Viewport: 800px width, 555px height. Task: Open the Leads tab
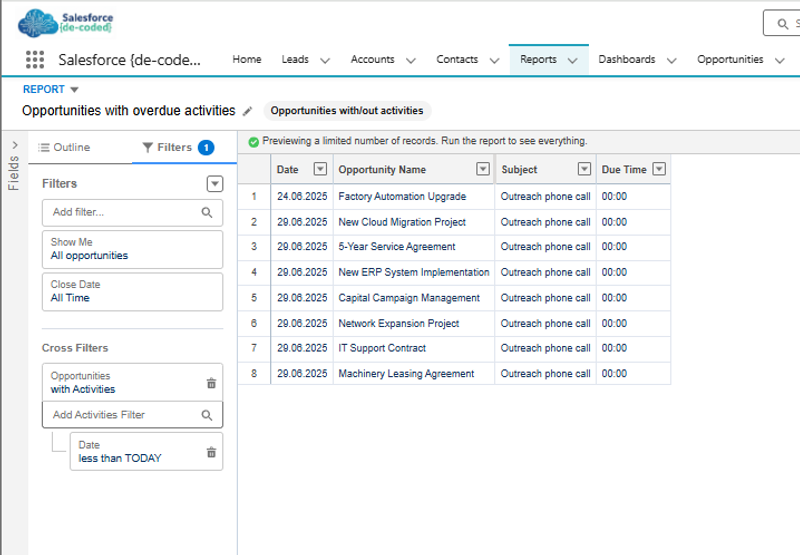click(x=295, y=59)
